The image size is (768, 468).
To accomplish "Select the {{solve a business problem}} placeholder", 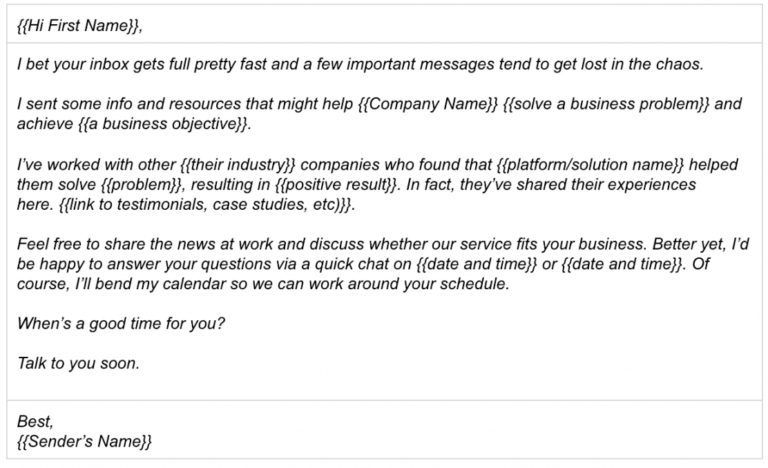I will coord(606,104).
